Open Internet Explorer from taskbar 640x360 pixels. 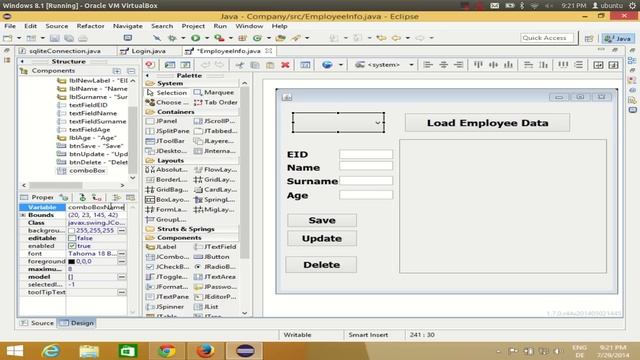click(51, 351)
